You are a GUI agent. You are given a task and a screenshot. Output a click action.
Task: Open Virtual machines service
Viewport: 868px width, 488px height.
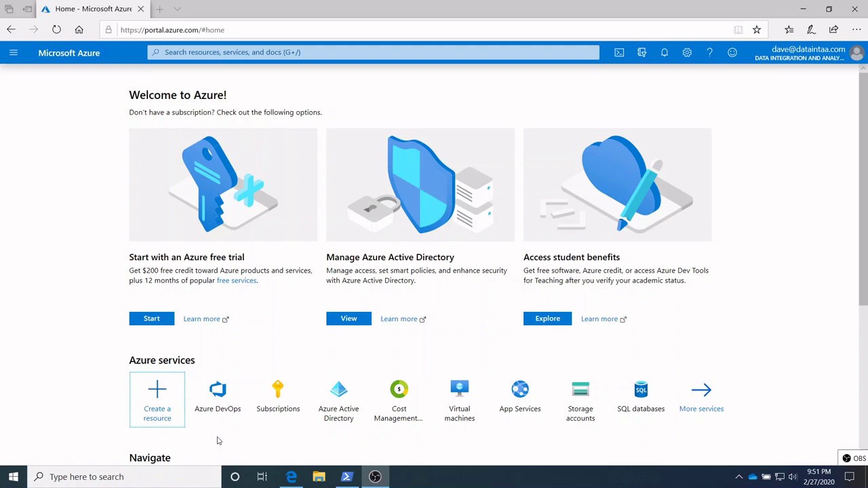tap(459, 401)
